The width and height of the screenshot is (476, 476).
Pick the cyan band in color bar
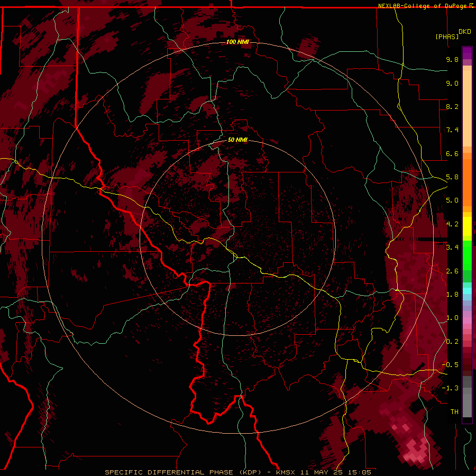[x=467, y=291]
